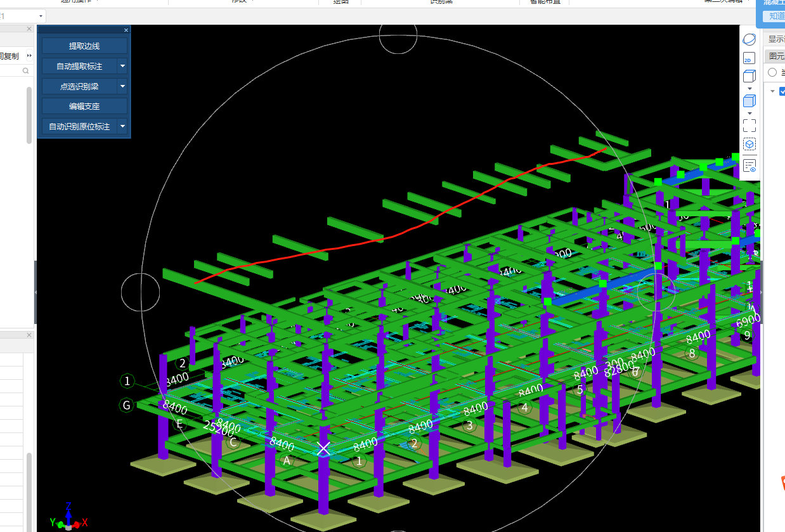
Task: Switch to 2D view icon
Action: [x=749, y=58]
